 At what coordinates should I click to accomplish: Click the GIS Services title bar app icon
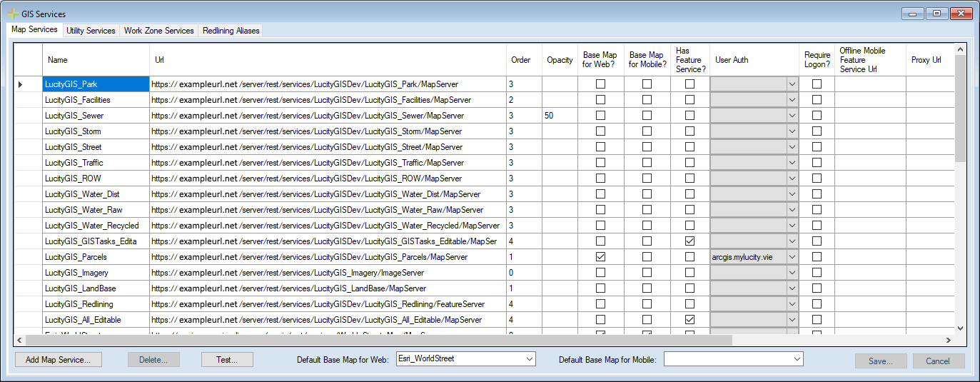coord(12,14)
